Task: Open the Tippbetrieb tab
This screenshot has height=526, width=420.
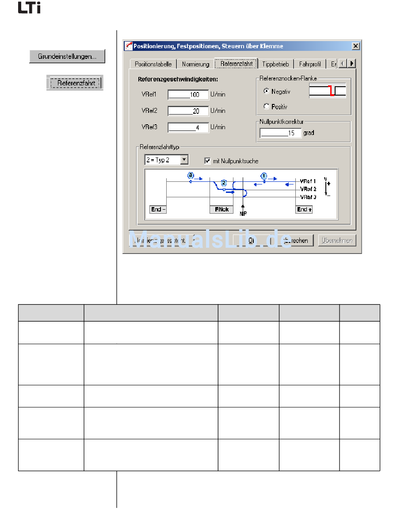Action: [275, 64]
